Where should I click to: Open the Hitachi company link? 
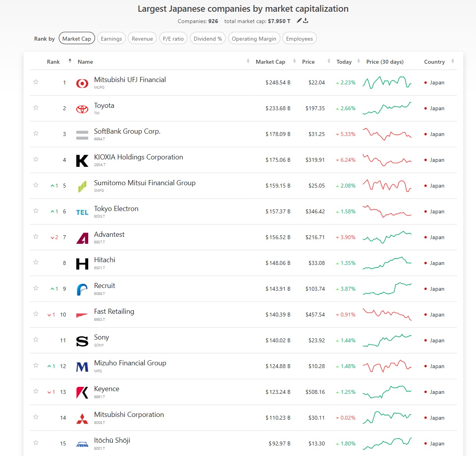pyautogui.click(x=105, y=260)
